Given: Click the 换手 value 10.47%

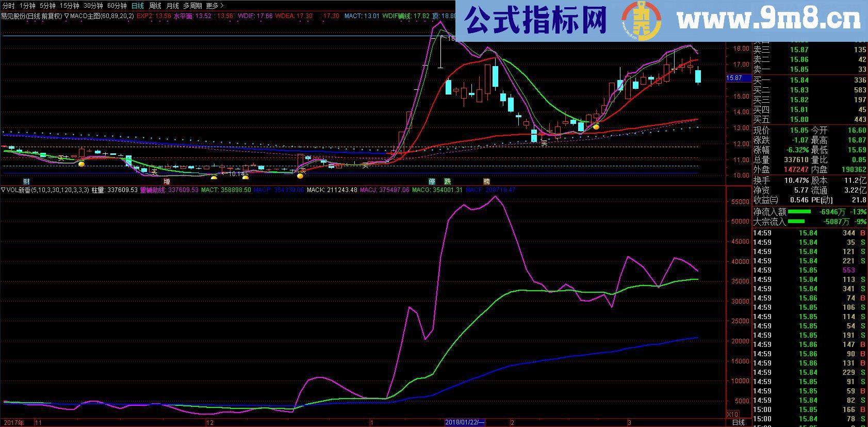Looking at the screenshot, I should pyautogui.click(x=796, y=180).
